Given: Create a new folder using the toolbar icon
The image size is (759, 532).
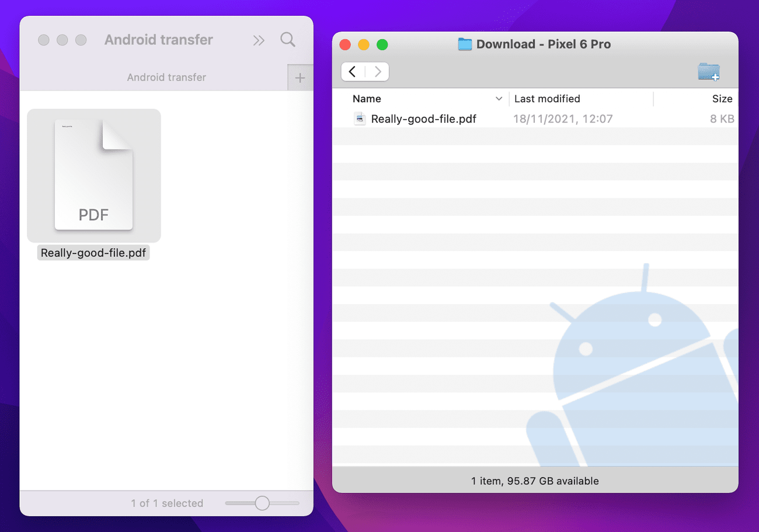Looking at the screenshot, I should (709, 71).
